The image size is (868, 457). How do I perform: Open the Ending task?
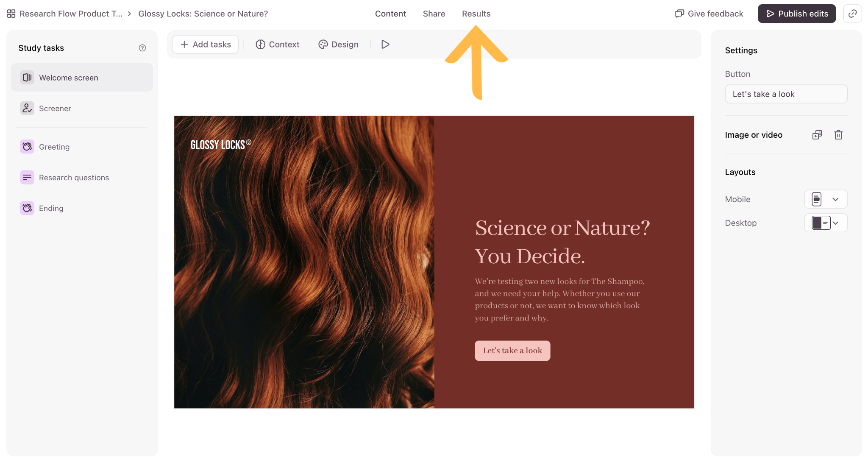(x=82, y=208)
